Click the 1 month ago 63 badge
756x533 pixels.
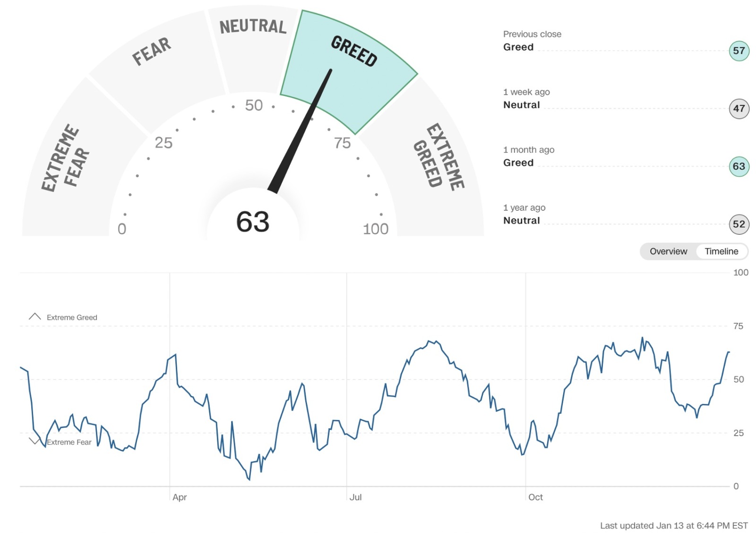[x=739, y=166]
